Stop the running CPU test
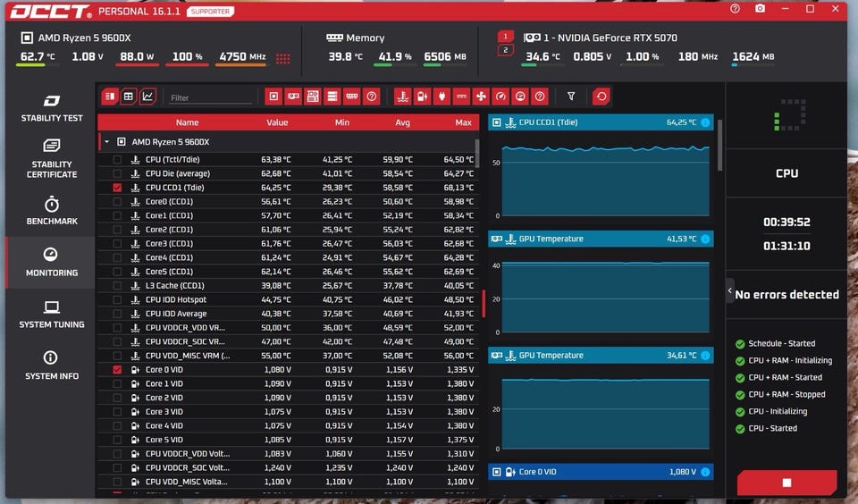Image resolution: width=858 pixels, height=504 pixels. click(786, 483)
